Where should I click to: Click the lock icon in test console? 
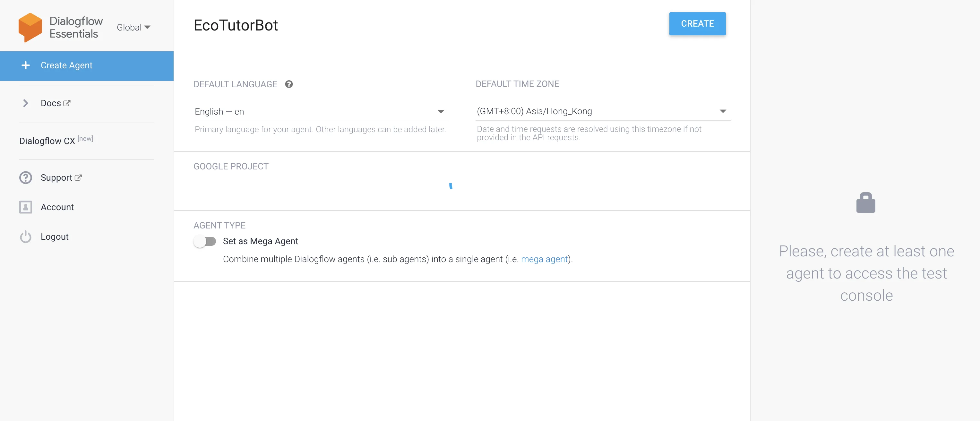[x=865, y=203]
